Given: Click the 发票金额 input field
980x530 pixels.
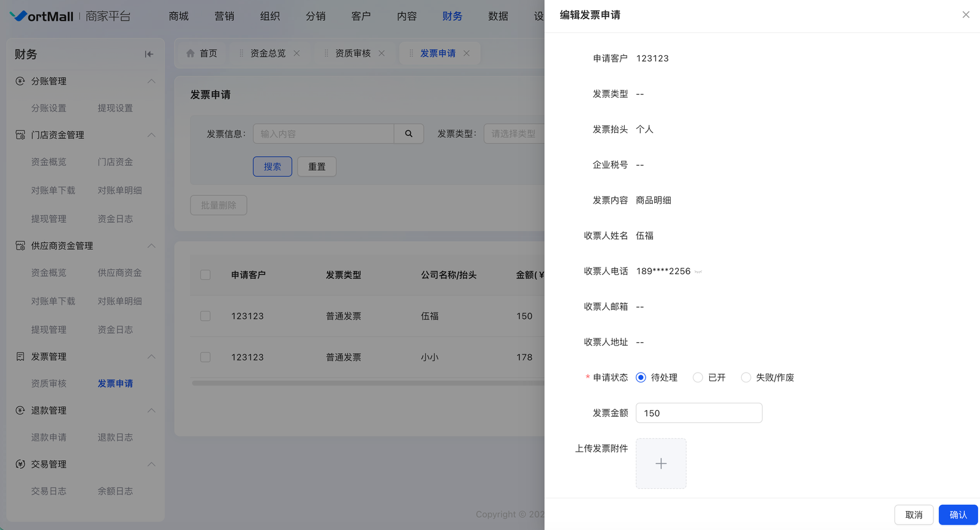Looking at the screenshot, I should (x=699, y=413).
